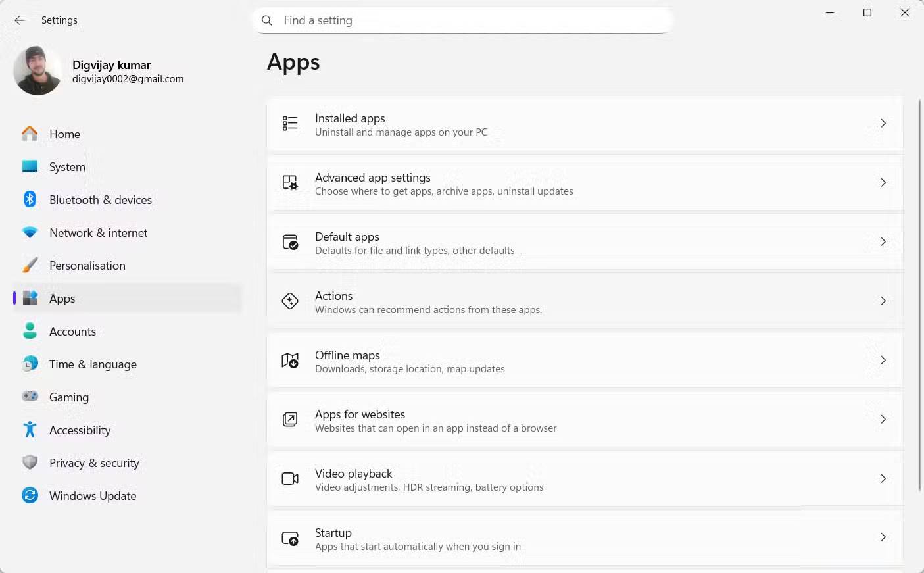Click the Installed apps list icon

pyautogui.click(x=290, y=124)
